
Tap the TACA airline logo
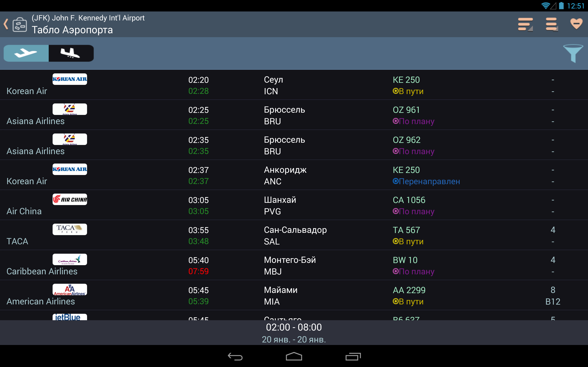click(70, 229)
